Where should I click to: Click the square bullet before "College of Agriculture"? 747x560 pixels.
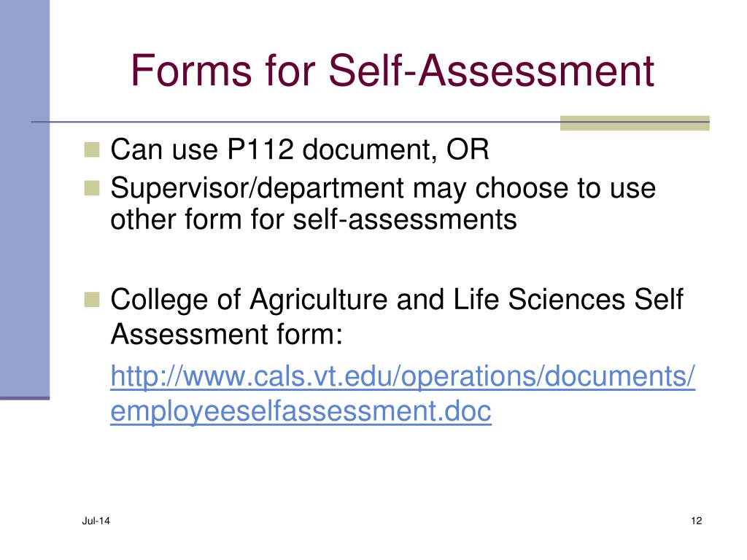tap(92, 300)
